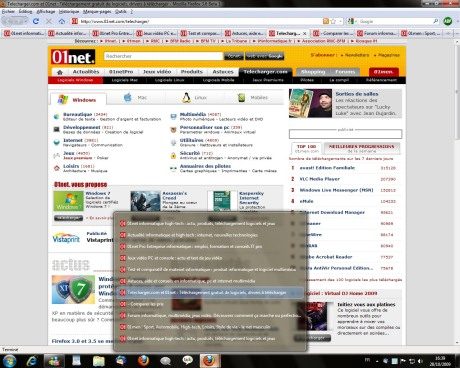Screen dimensions: 460x368
Task: Expand the search engine dropdown by Google box
Action: pyautogui.click(x=351, y=21)
